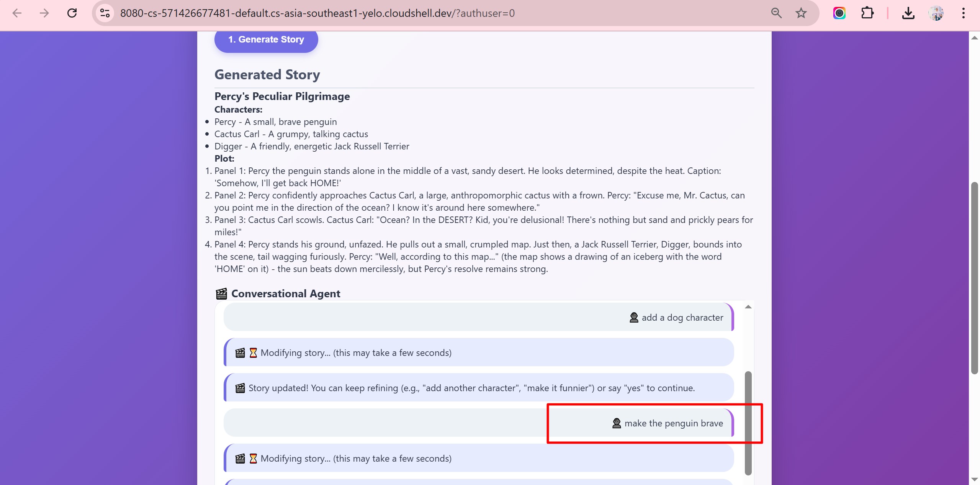Open site information icon in address bar
This screenshot has width=980, height=485.
coord(105,13)
